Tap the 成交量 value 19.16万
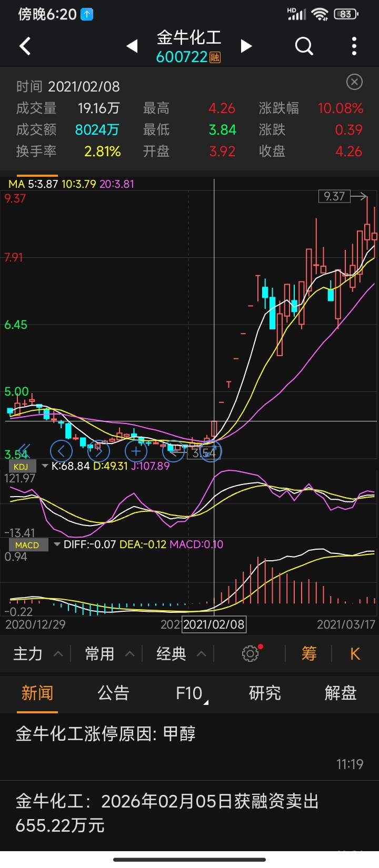The width and height of the screenshot is (379, 868). 99,108
